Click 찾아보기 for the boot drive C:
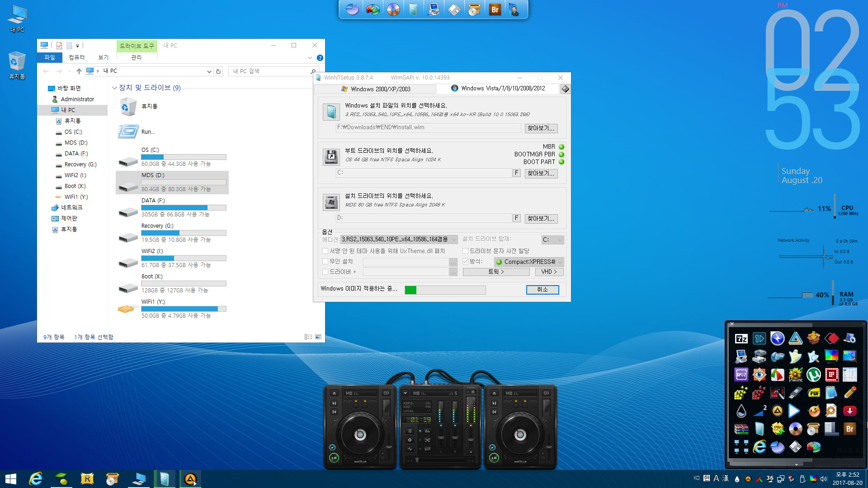This screenshot has height=488, width=868. click(x=541, y=174)
